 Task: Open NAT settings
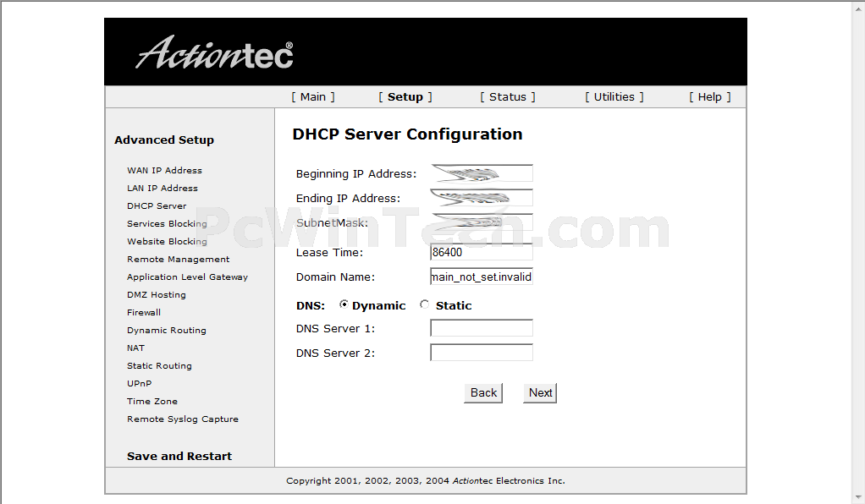[x=135, y=348]
